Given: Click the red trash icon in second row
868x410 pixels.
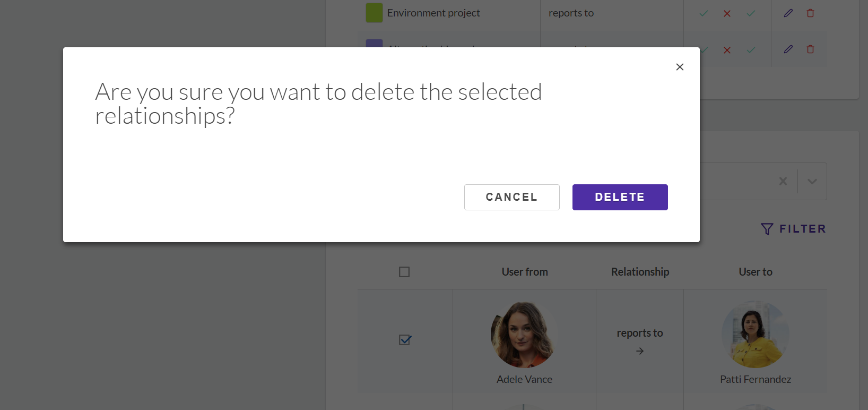Looking at the screenshot, I should [x=810, y=49].
